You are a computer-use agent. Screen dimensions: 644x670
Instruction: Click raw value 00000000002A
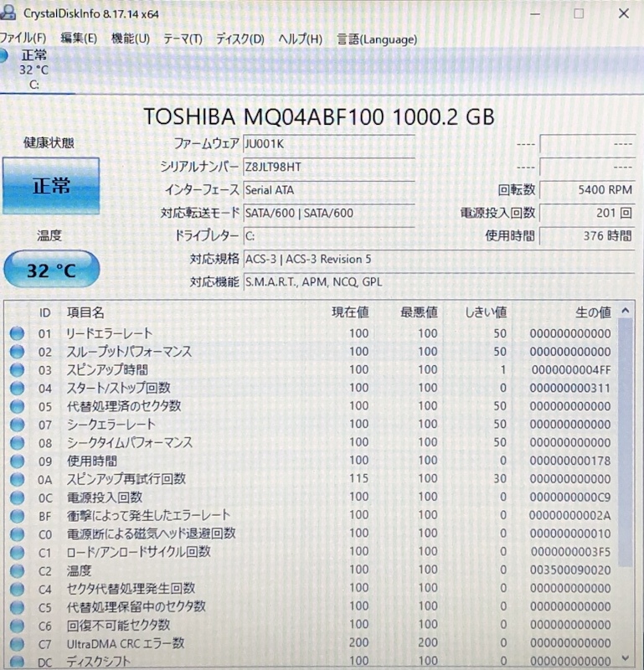[x=570, y=516]
